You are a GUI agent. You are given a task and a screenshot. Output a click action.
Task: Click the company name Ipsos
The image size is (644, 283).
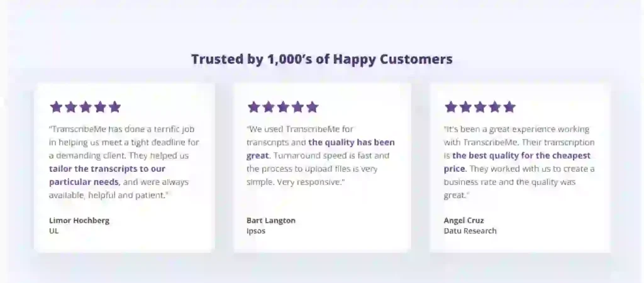tap(256, 231)
